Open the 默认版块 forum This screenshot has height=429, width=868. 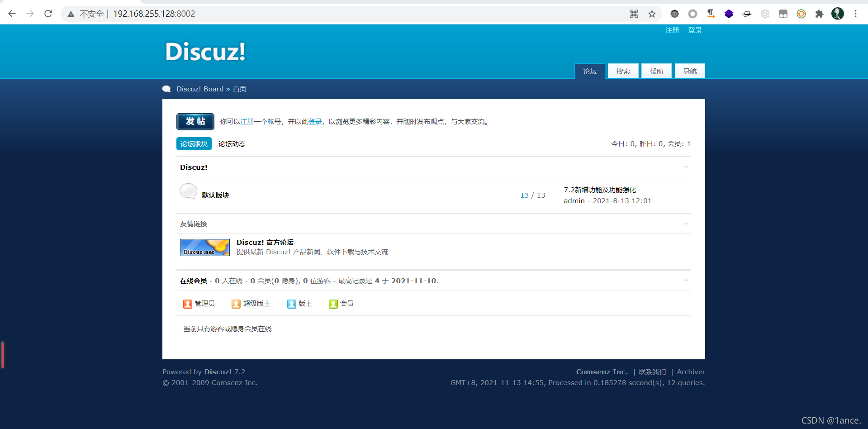tap(215, 195)
